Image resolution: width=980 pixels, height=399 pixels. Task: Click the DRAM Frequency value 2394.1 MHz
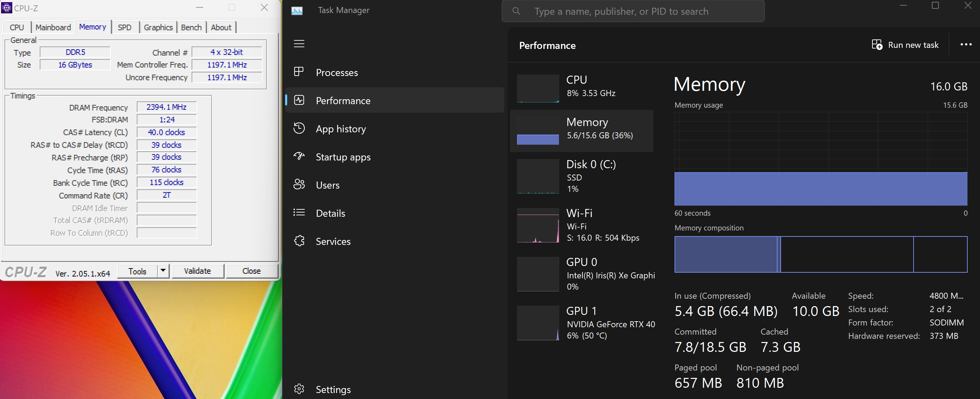pos(167,107)
